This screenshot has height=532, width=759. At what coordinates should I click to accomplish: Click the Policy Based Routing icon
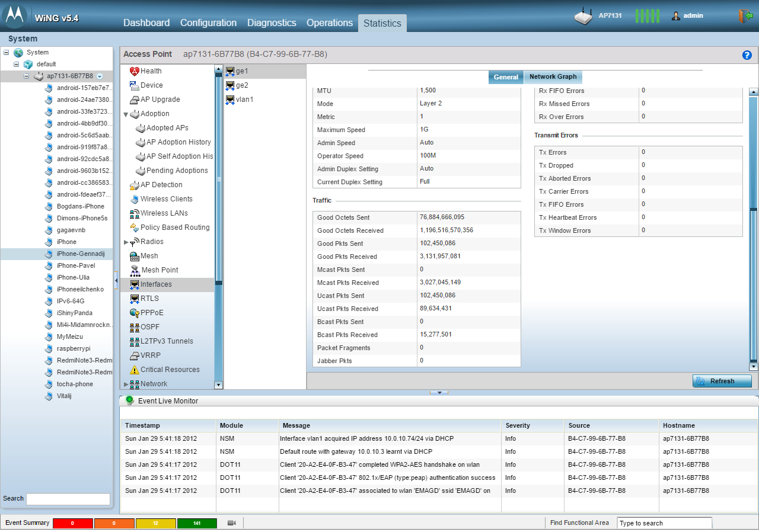[135, 227]
